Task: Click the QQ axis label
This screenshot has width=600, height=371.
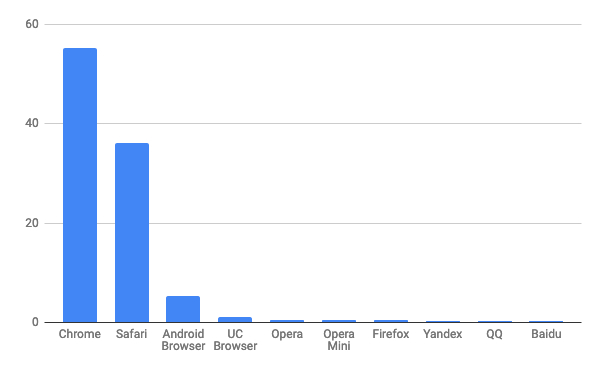Action: click(x=494, y=334)
